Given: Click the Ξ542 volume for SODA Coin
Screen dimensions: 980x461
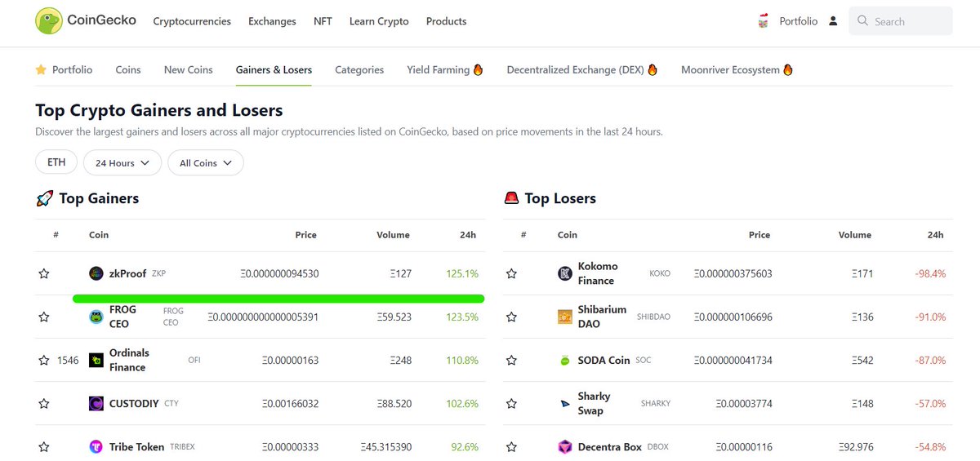Looking at the screenshot, I should pos(862,360).
